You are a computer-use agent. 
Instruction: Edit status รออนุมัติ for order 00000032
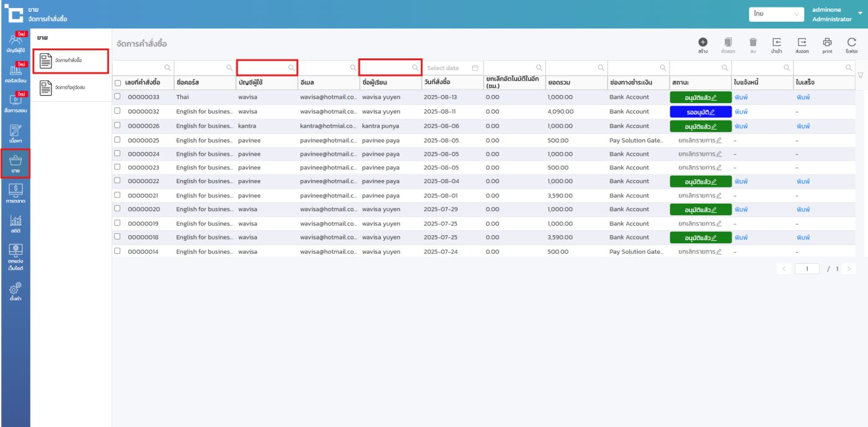pyautogui.click(x=712, y=112)
